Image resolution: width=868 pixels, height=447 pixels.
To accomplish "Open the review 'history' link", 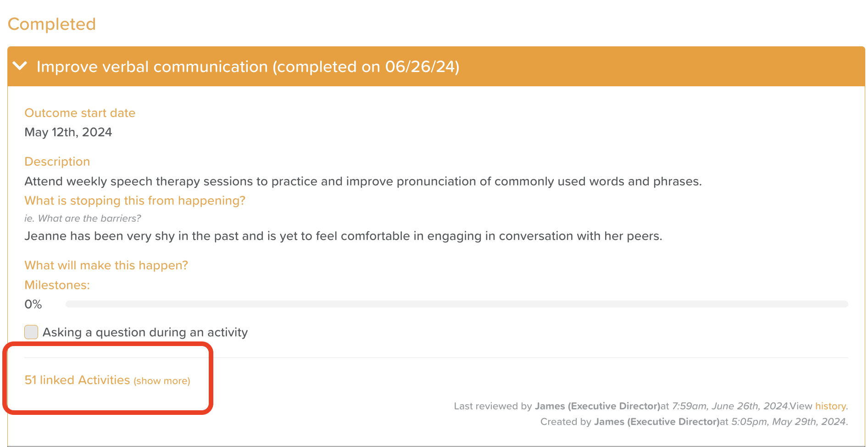I will point(830,406).
